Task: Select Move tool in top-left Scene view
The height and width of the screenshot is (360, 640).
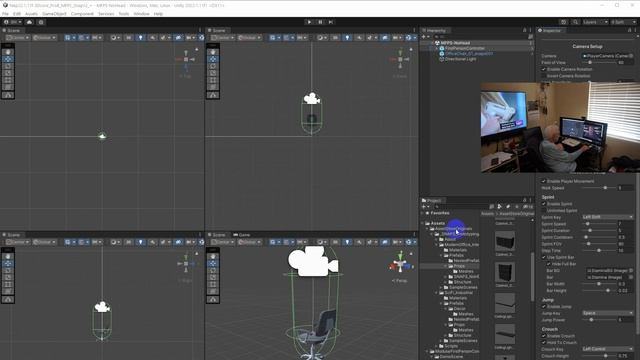Action: pyautogui.click(x=8, y=59)
